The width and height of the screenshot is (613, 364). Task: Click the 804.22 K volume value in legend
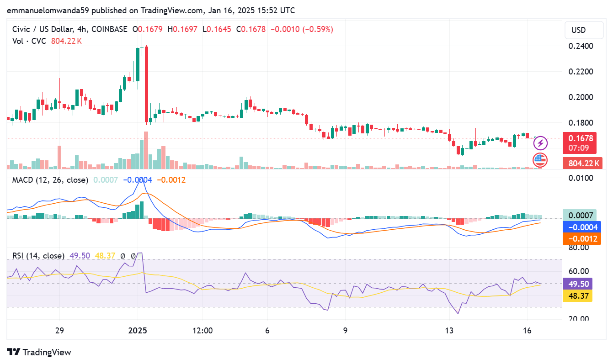(x=68, y=41)
